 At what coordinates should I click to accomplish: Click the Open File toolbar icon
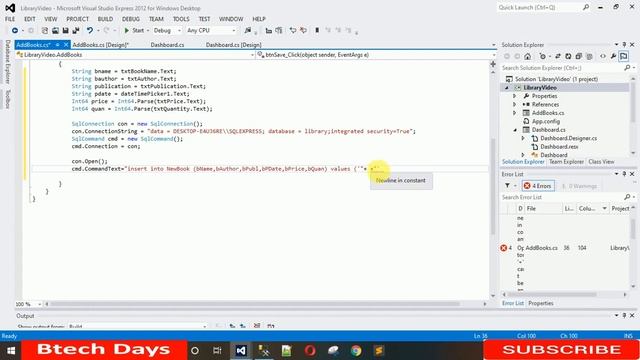pyautogui.click(x=55, y=31)
